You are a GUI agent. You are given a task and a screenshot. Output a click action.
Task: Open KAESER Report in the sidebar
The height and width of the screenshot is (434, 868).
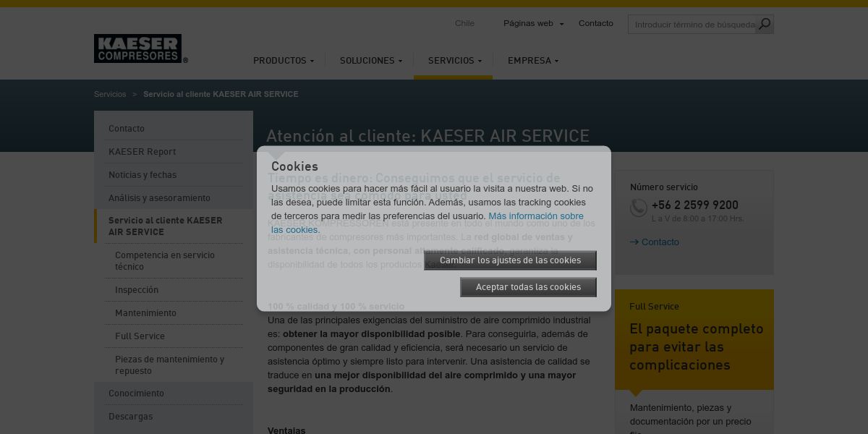pos(174,151)
